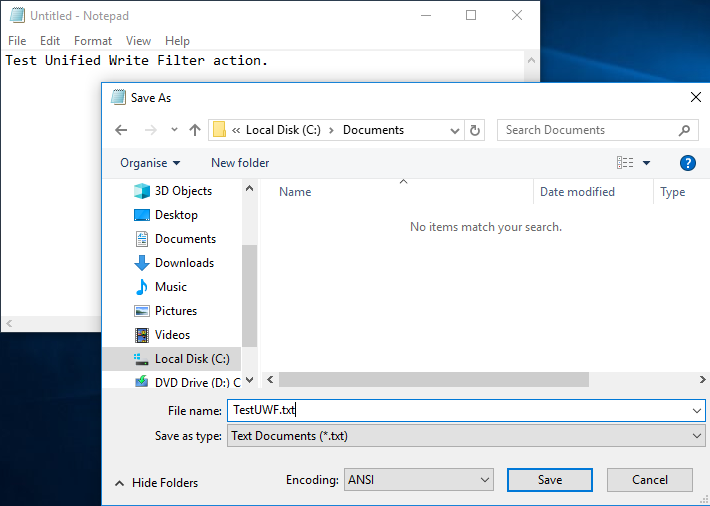Click file list scroll right arrow
The image size is (710, 506).
(702, 380)
